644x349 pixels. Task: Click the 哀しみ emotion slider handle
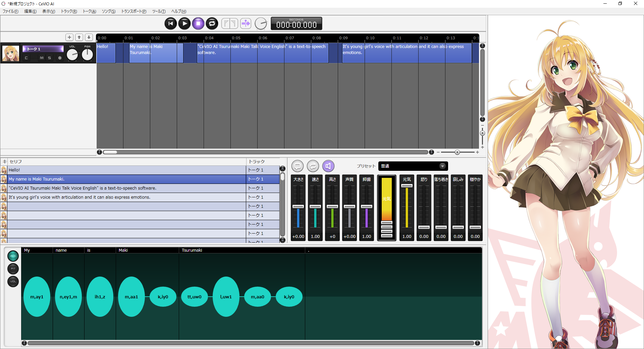tap(458, 227)
